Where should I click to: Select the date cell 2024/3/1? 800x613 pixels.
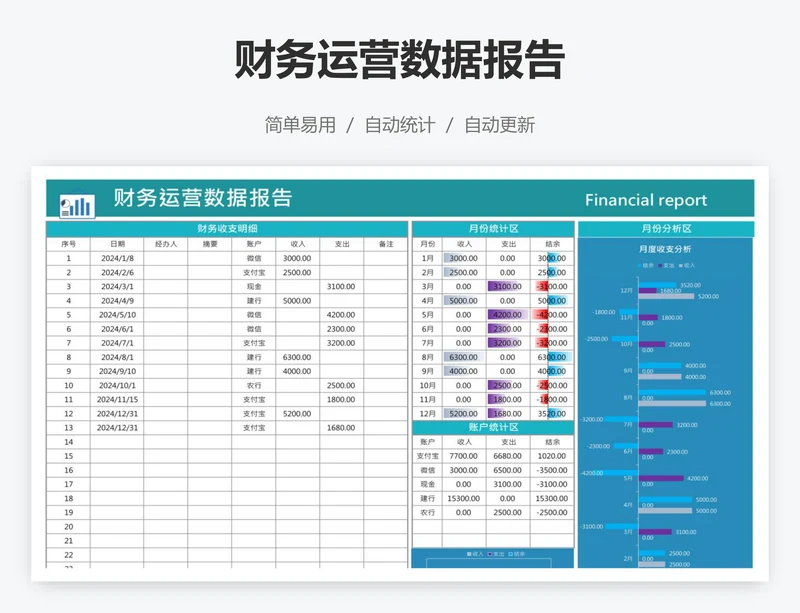click(x=117, y=286)
